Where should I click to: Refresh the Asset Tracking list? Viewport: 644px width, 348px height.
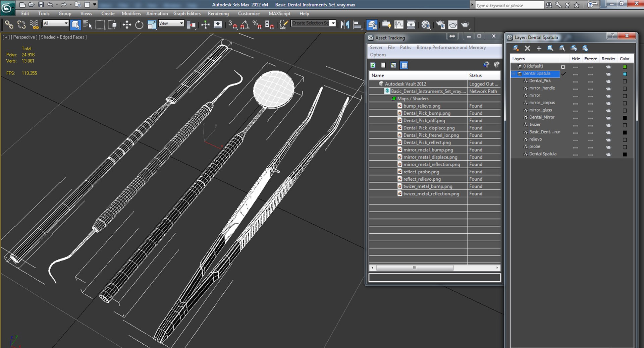(x=373, y=65)
